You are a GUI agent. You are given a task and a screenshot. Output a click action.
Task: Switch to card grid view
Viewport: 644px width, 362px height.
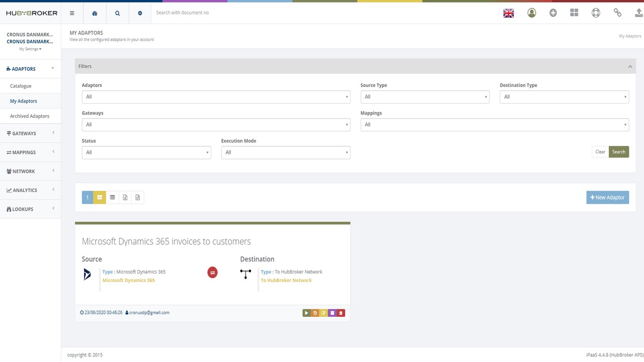100,198
